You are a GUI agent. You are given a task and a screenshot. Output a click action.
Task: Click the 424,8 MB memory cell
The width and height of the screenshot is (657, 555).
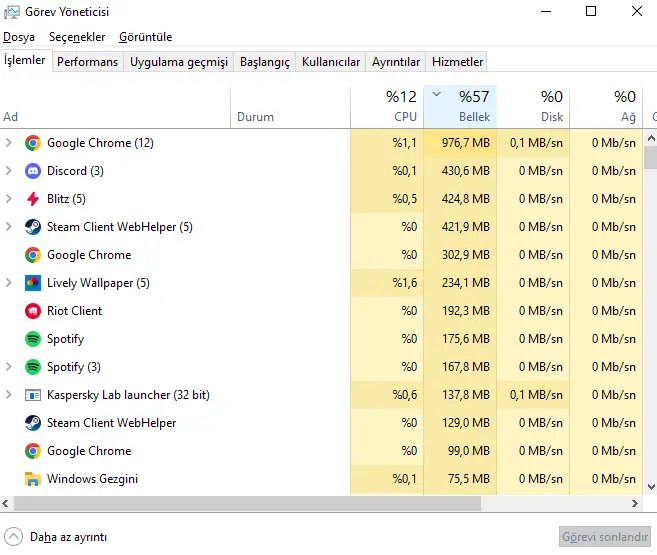point(460,199)
